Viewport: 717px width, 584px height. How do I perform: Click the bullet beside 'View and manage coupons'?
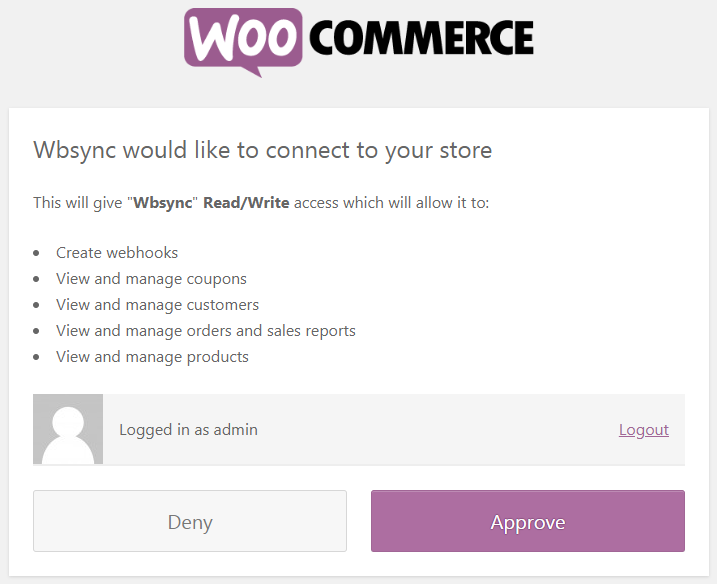37,280
